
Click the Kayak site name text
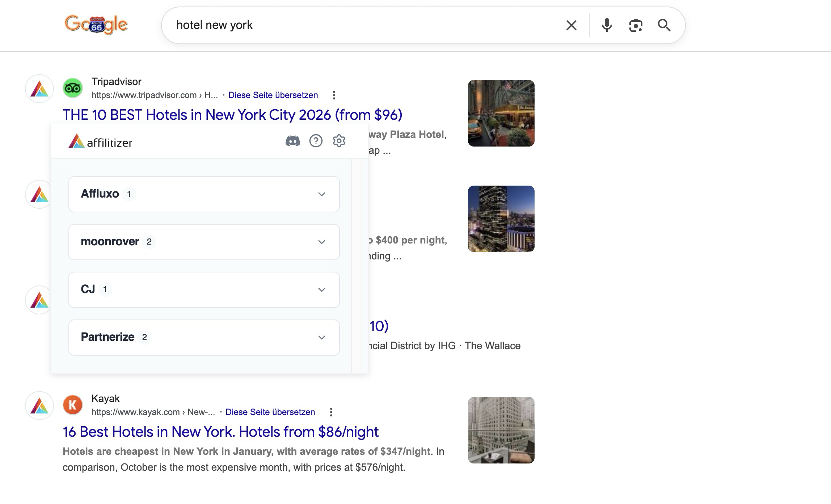click(105, 398)
